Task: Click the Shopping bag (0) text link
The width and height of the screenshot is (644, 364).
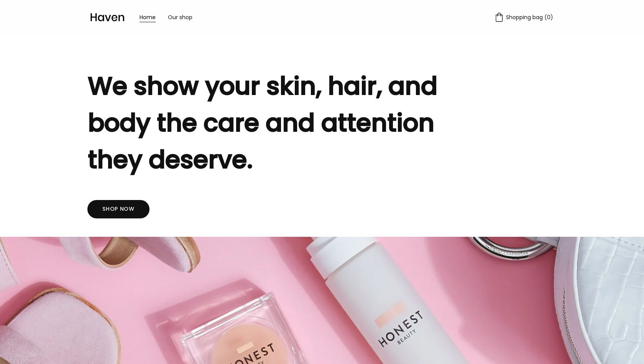Action: click(x=529, y=17)
